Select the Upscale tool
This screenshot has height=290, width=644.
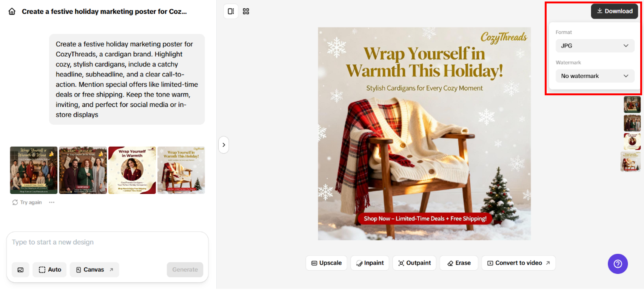tap(327, 263)
